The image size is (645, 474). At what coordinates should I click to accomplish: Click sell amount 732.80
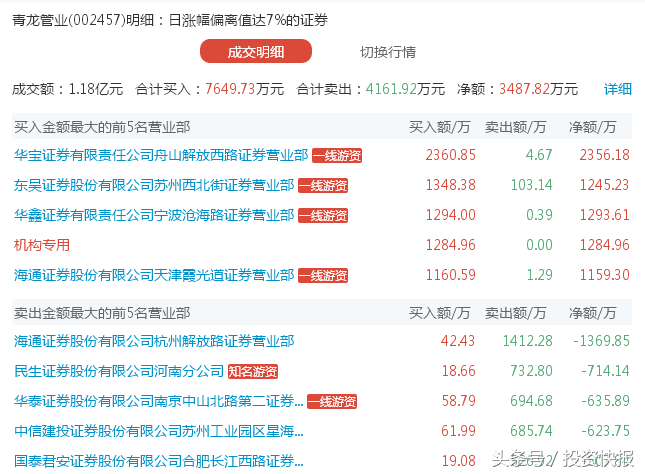531,371
